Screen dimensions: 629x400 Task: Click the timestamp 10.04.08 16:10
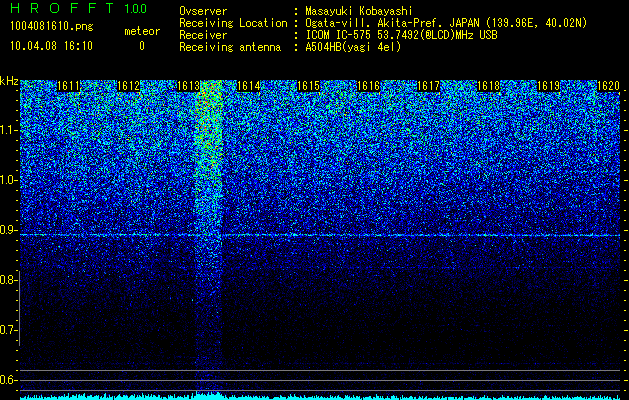pos(51,46)
